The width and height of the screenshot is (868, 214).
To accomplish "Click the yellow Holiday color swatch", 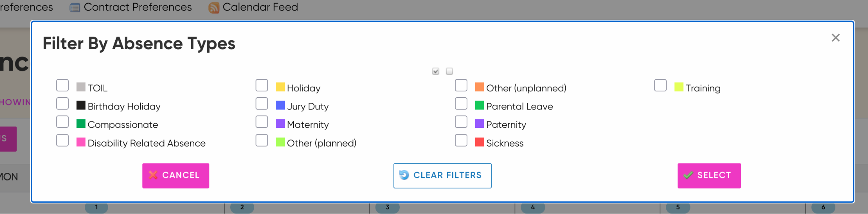I will [280, 87].
